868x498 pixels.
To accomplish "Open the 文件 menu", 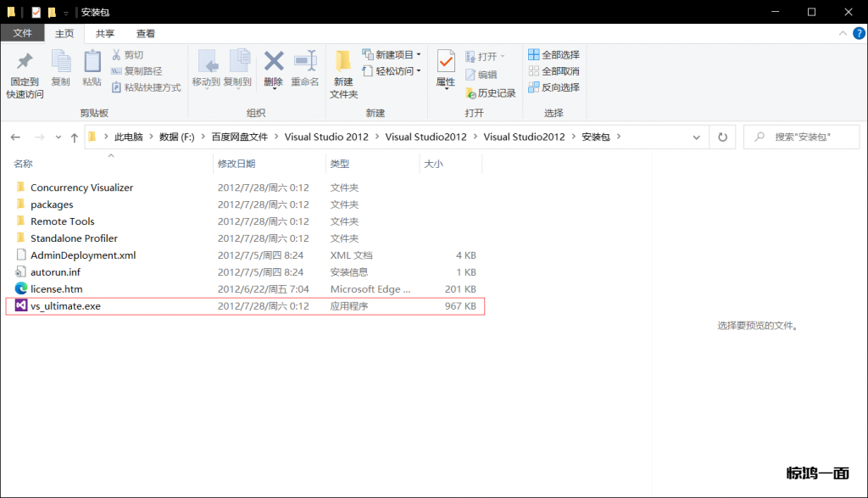I will [22, 34].
